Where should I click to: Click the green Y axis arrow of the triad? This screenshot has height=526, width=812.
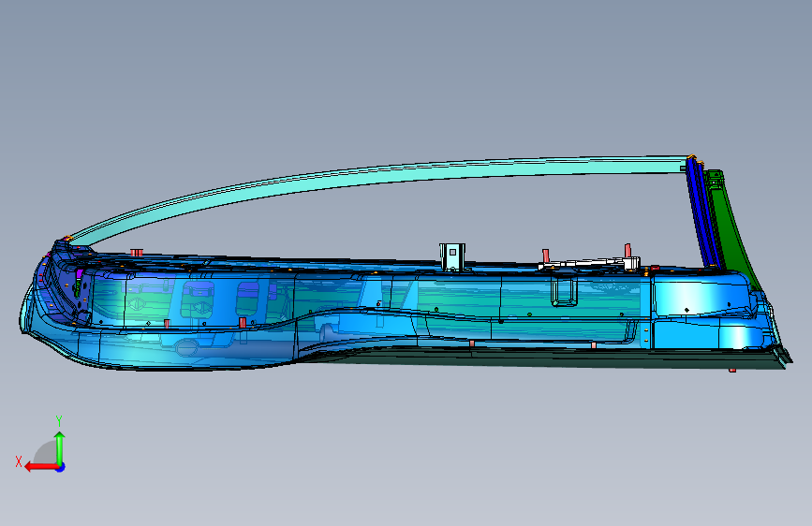pos(60,447)
